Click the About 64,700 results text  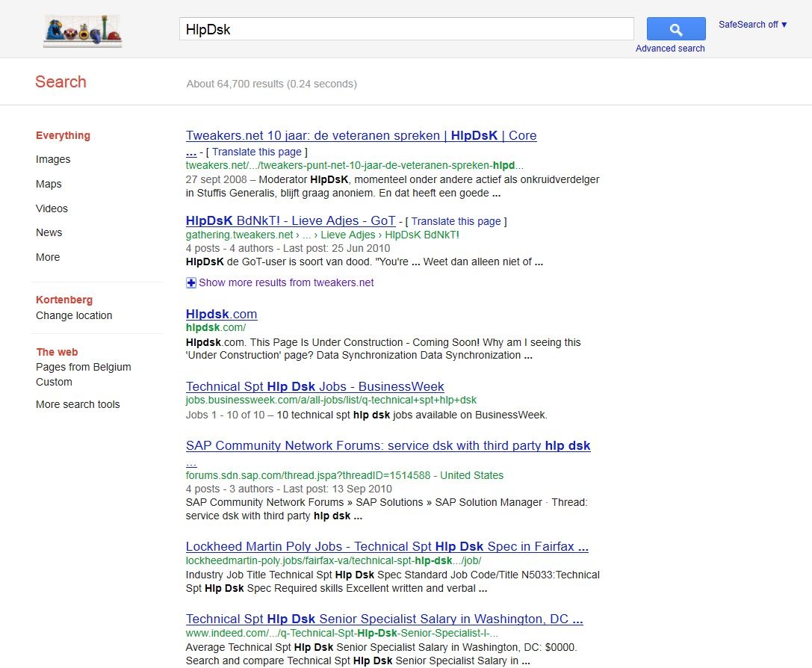[x=271, y=84]
